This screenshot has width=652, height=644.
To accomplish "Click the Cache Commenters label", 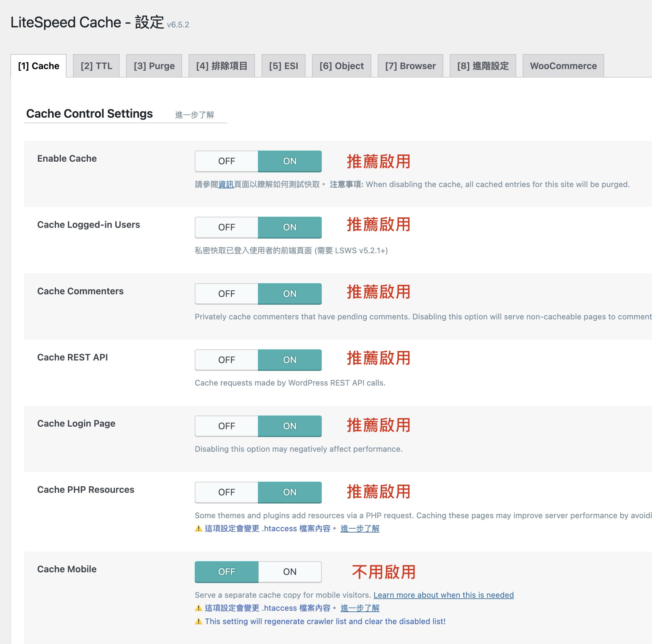I will tap(80, 291).
